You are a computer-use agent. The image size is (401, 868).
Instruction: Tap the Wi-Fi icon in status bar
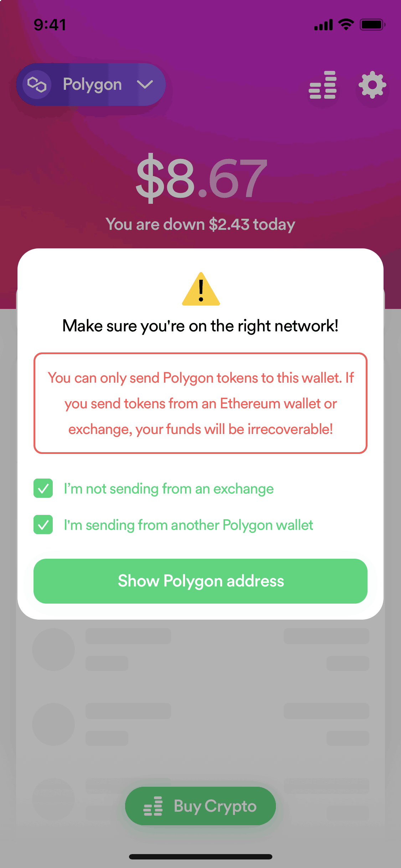pos(346,25)
